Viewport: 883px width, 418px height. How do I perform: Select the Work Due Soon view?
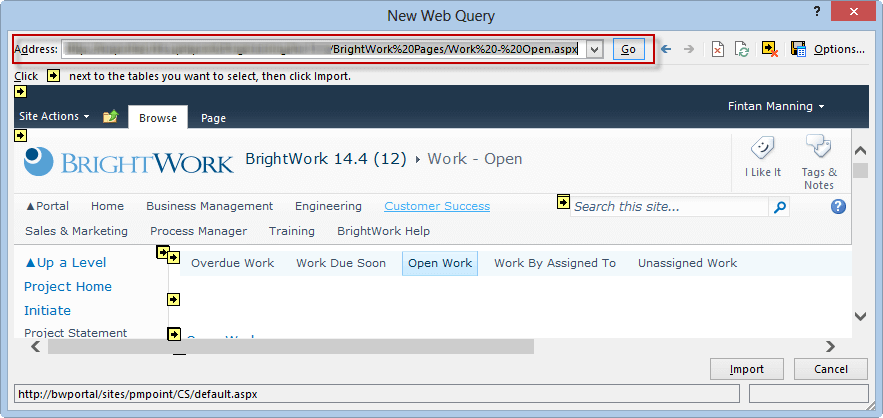pos(341,263)
